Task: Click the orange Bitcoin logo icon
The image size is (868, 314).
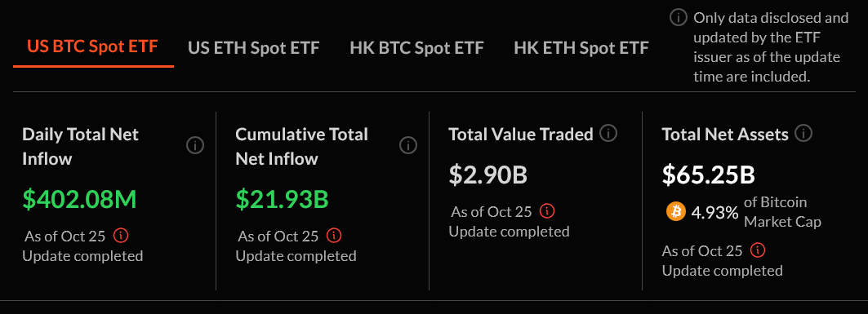Action: [x=676, y=212]
